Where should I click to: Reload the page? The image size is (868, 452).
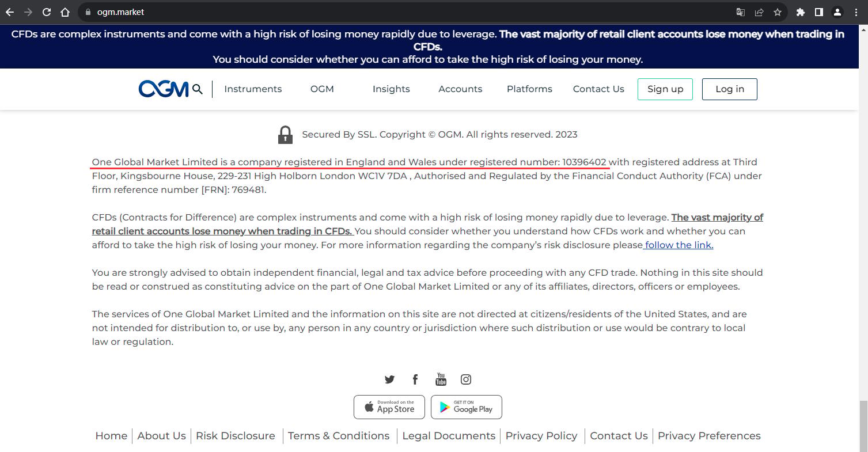coord(47,12)
